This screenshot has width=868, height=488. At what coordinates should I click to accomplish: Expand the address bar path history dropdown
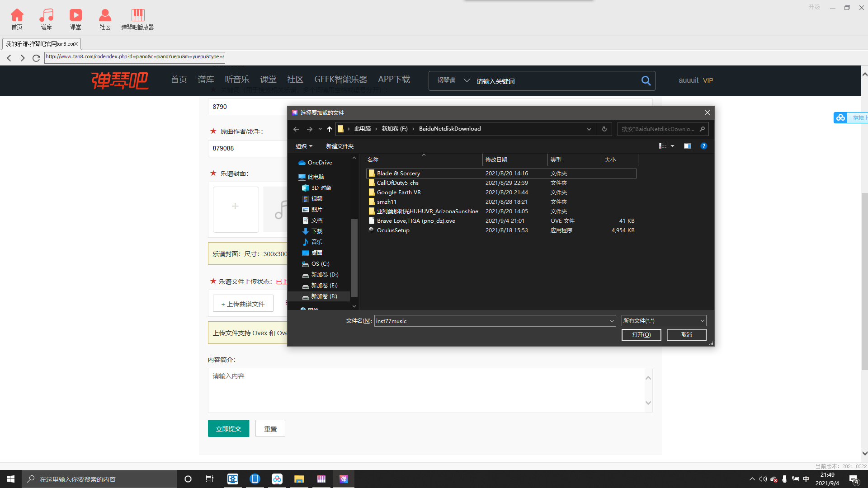pos(589,129)
